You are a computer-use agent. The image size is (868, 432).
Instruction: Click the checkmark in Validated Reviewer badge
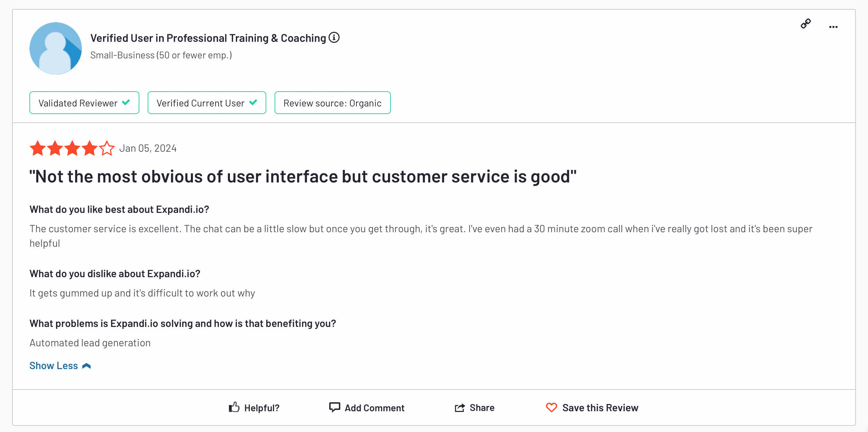(126, 102)
